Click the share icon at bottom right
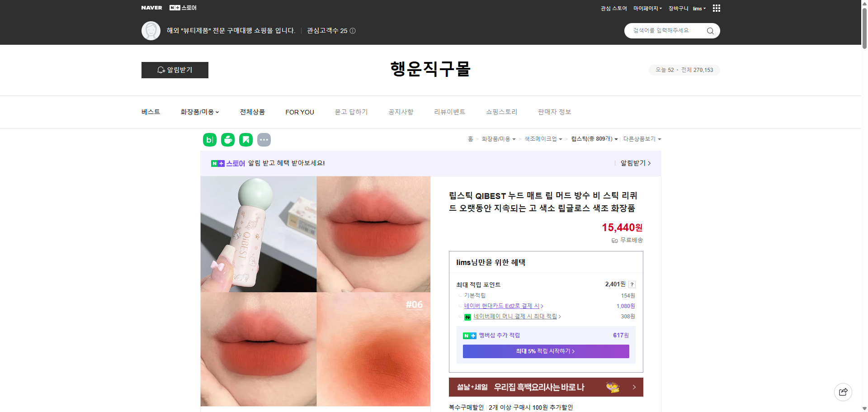The height and width of the screenshot is (412, 868). [843, 392]
